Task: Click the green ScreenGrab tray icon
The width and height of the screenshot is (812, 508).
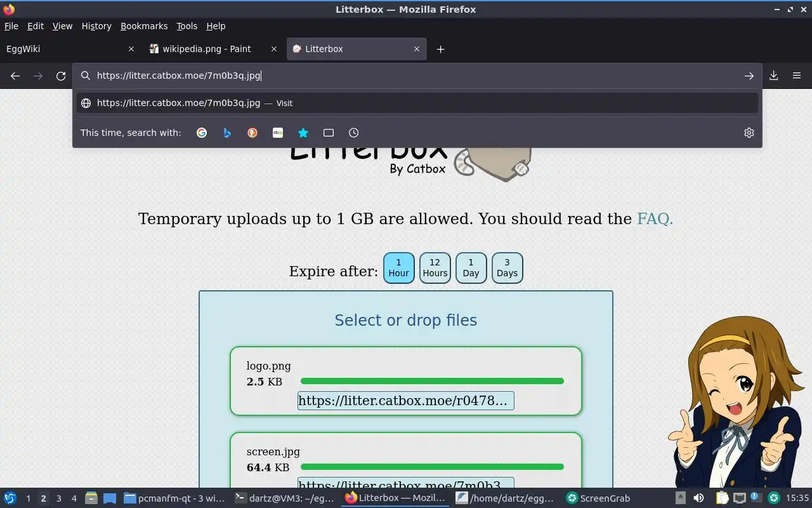Action: 773,498
